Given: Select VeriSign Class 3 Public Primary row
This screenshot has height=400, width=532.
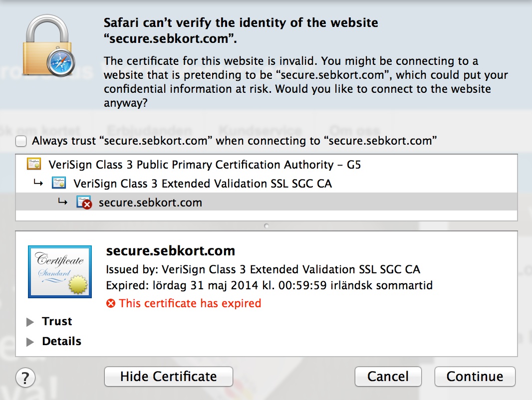Looking at the screenshot, I should 266,165.
